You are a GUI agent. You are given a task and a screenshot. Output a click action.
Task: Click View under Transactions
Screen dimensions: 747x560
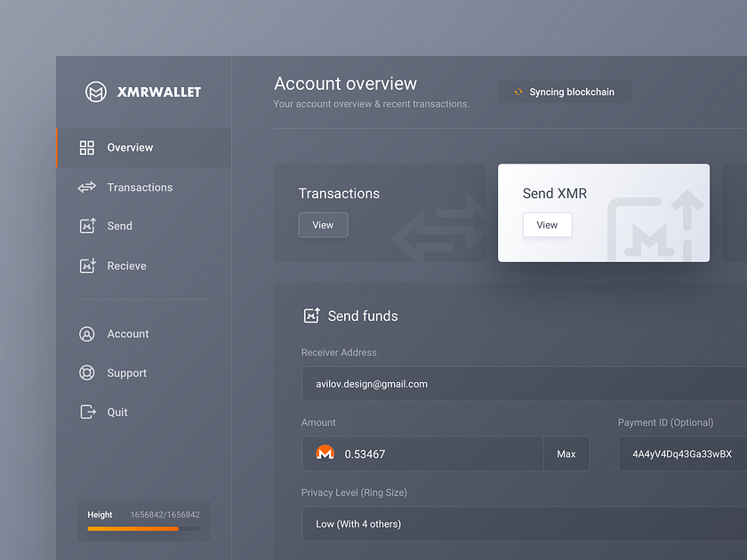[x=323, y=225]
